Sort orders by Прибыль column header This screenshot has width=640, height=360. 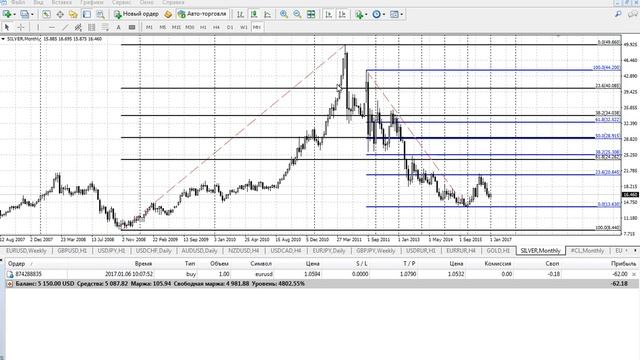coord(623,264)
